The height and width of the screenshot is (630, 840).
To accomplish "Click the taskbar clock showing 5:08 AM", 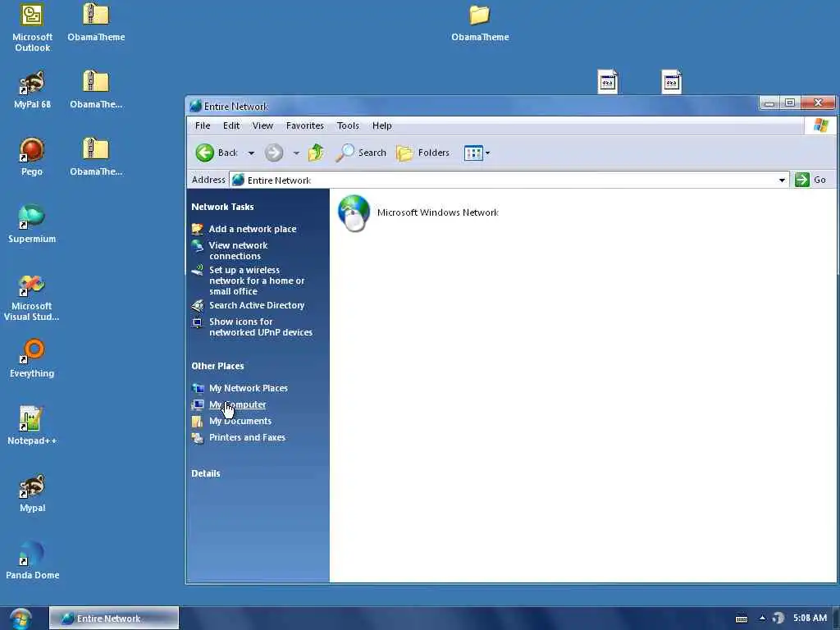I will (810, 619).
